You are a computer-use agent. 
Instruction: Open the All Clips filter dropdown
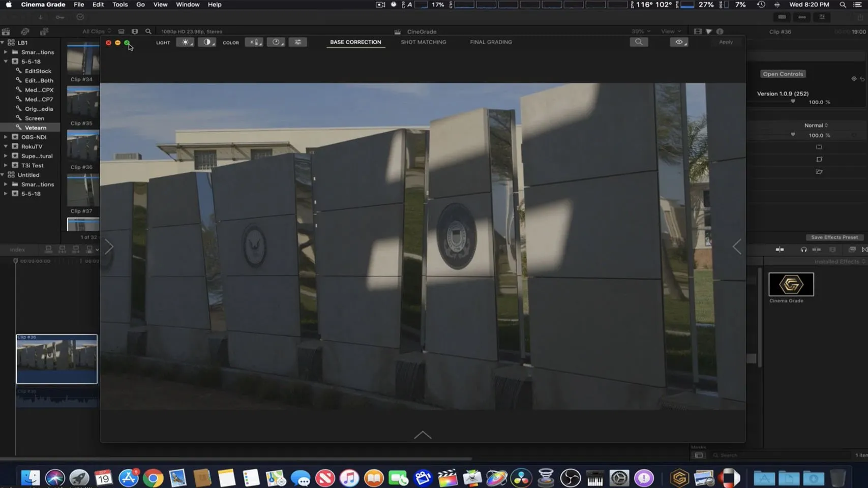coord(97,32)
